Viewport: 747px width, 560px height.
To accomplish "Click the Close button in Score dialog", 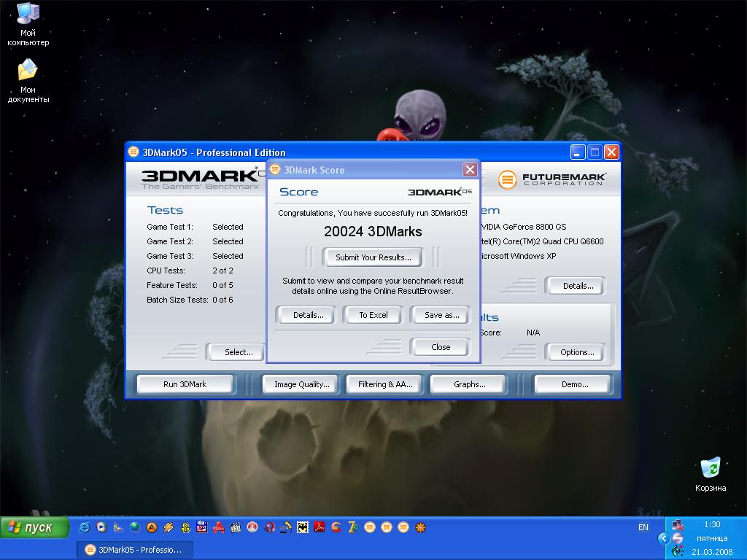I will [440, 347].
